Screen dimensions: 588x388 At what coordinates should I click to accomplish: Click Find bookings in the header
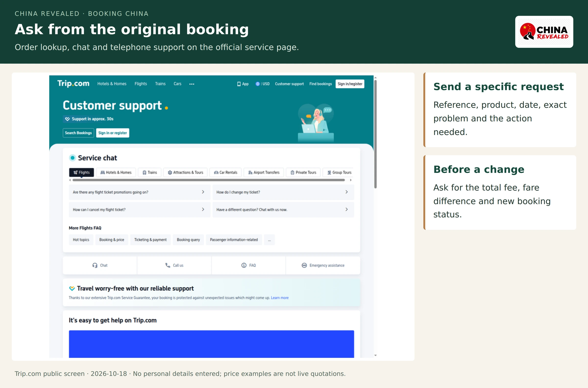(320, 84)
